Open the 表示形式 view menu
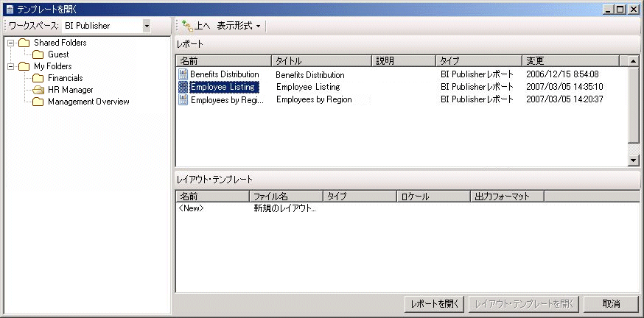This screenshot has height=318, width=644. (239, 26)
